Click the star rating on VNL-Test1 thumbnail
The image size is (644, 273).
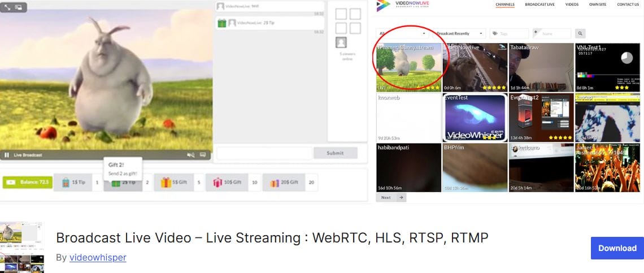pos(622,88)
